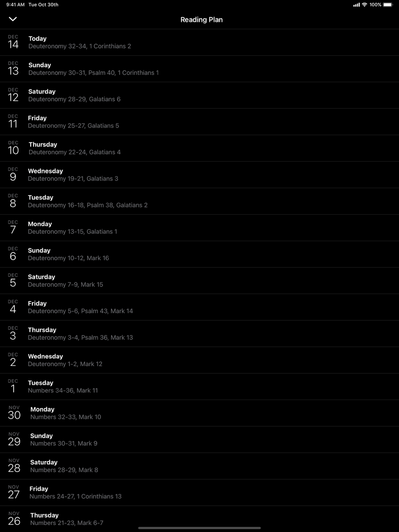Select the Dec 13 date badge
Image resolution: width=399 pixels, height=532 pixels.
[13, 69]
